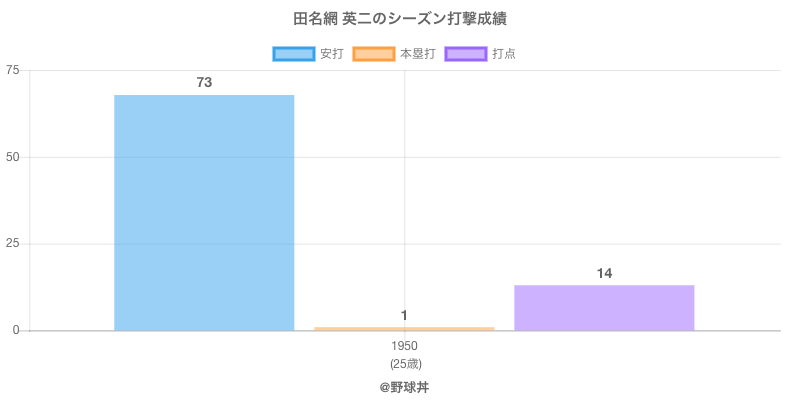Click the 25 y-axis tick label
Screen dimensions: 800x400
[12, 244]
